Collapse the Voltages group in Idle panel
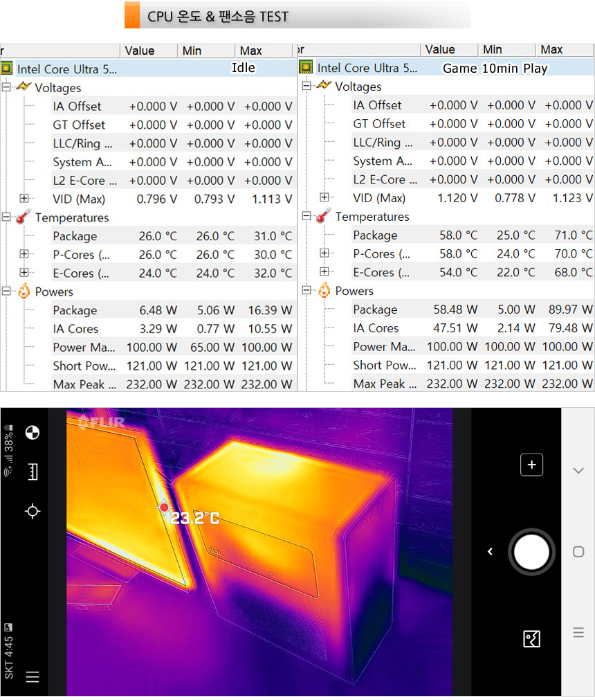595x700 pixels. tap(6, 88)
